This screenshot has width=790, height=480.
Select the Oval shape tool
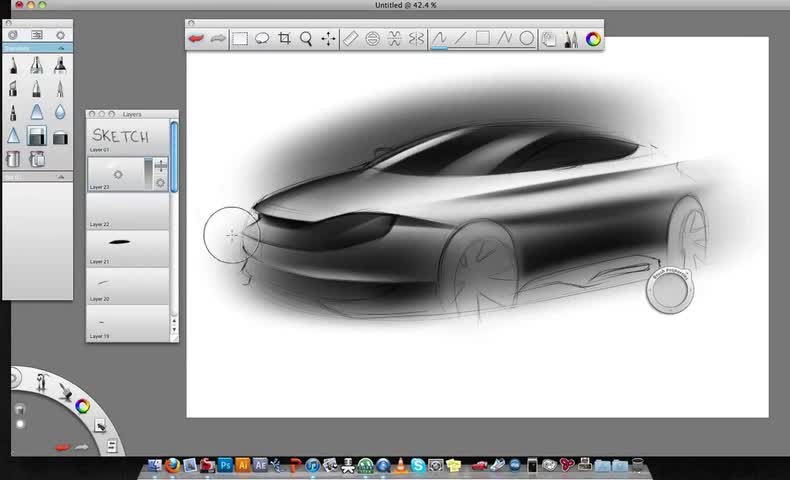coord(526,39)
